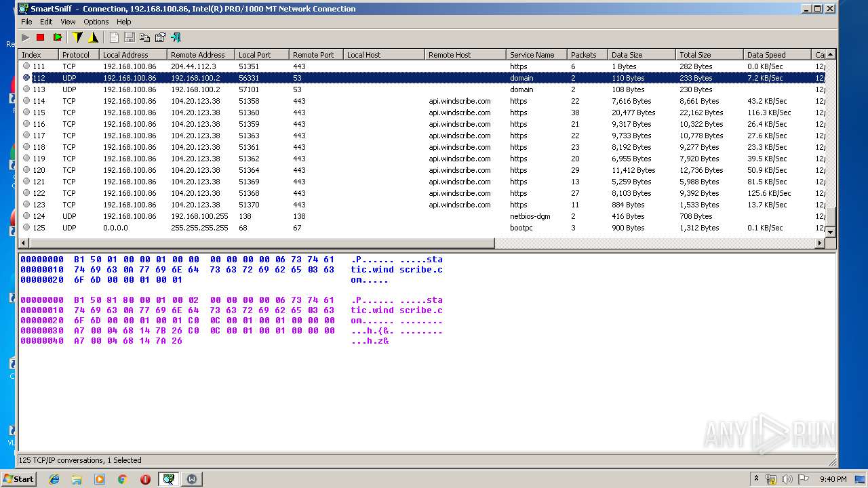The width and height of the screenshot is (868, 488).
Task: Click the first hex dump line 00000000
Action: coord(231,260)
